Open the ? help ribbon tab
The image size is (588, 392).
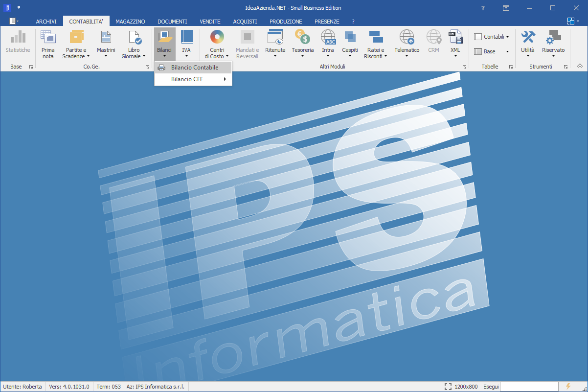click(x=353, y=22)
